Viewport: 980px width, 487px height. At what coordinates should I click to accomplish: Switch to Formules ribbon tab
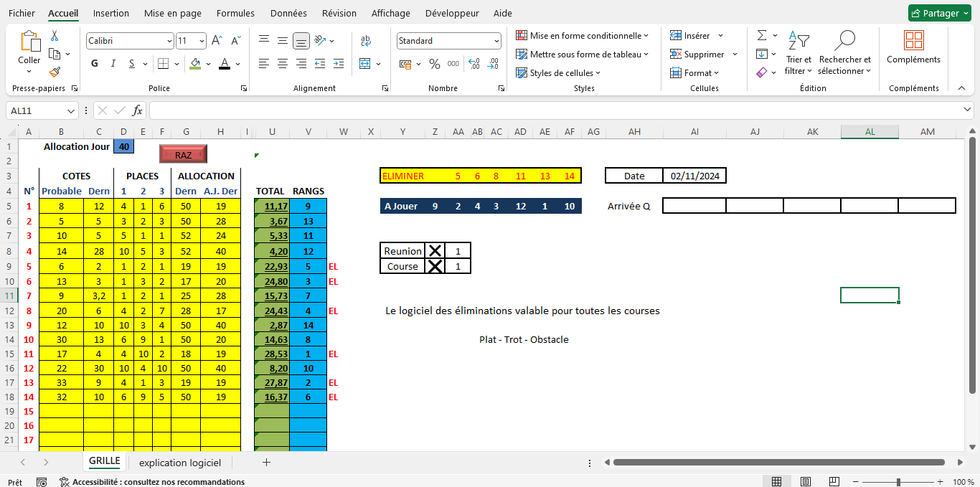coord(235,13)
